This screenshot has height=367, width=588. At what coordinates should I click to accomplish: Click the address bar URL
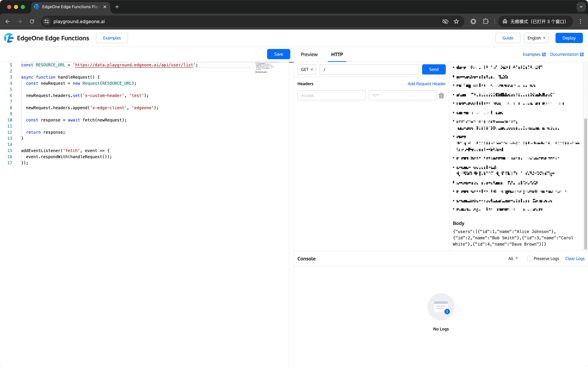pyautogui.click(x=79, y=21)
